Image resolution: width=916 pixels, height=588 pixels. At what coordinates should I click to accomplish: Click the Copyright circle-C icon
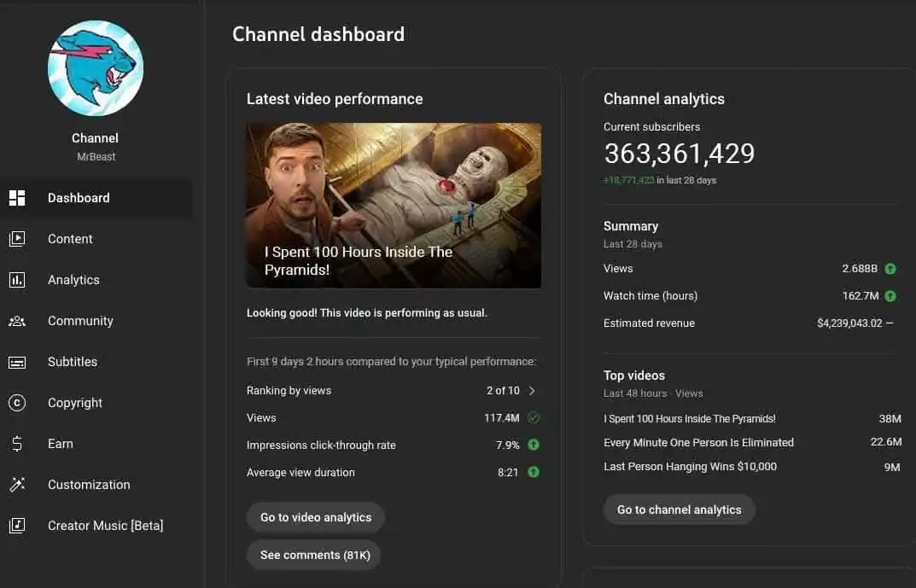[17, 403]
